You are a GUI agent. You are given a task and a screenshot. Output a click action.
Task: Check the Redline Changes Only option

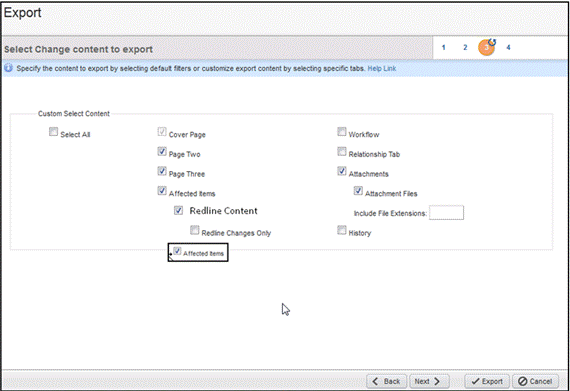(195, 230)
